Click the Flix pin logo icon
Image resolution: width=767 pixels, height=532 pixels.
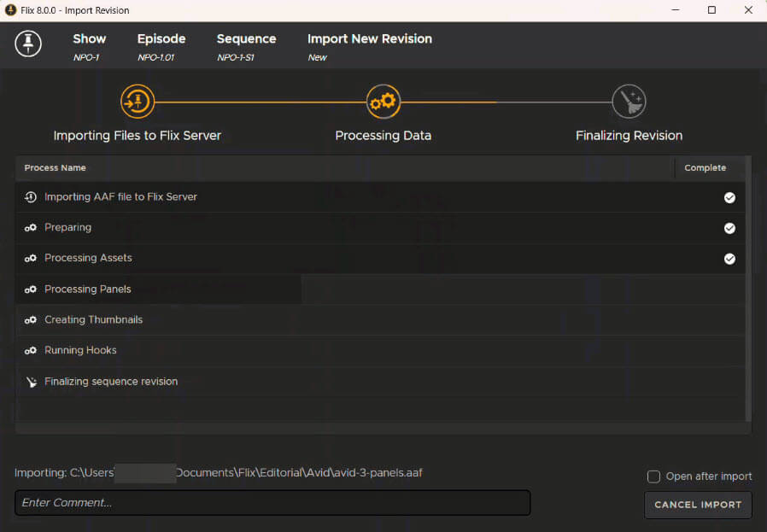28,44
